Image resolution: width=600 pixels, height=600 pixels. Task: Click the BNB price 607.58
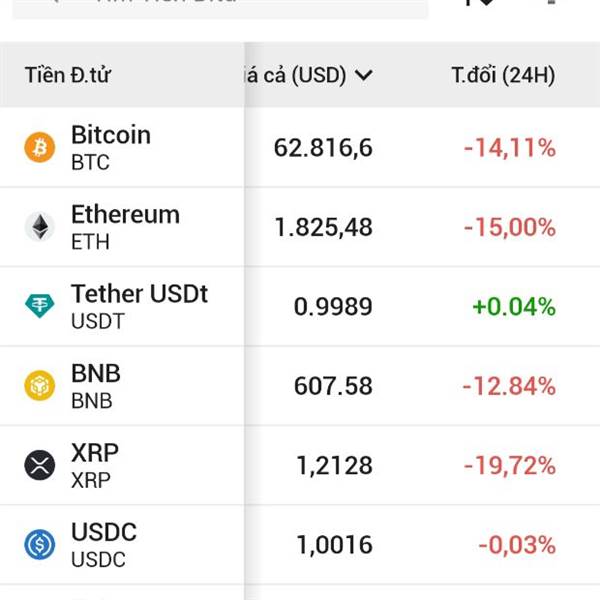tap(333, 386)
